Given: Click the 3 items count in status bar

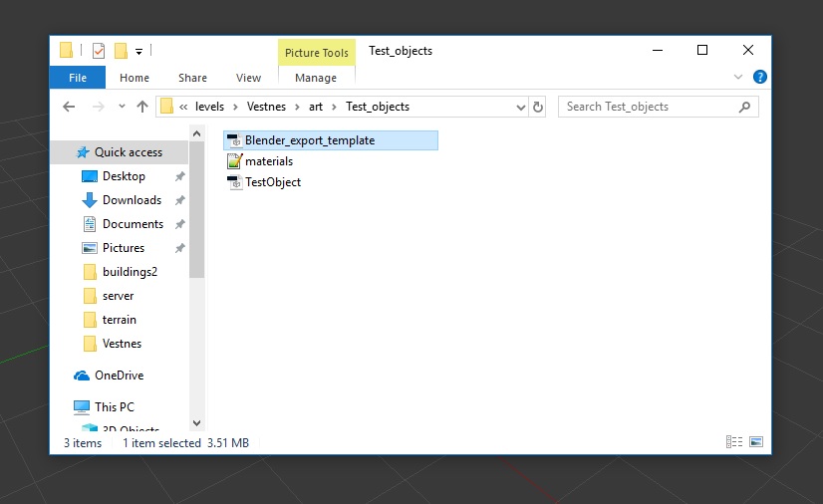Looking at the screenshot, I should (x=83, y=443).
